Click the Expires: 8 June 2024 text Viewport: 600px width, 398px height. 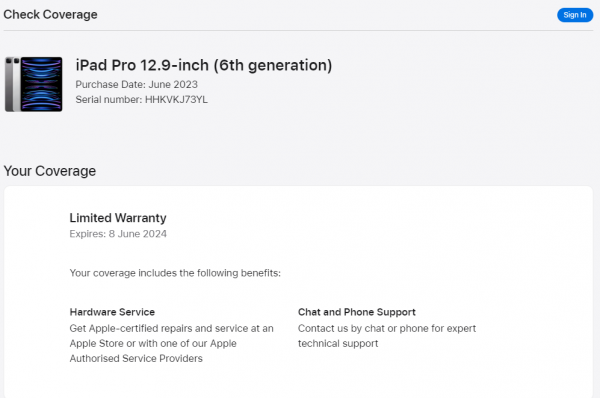118,234
